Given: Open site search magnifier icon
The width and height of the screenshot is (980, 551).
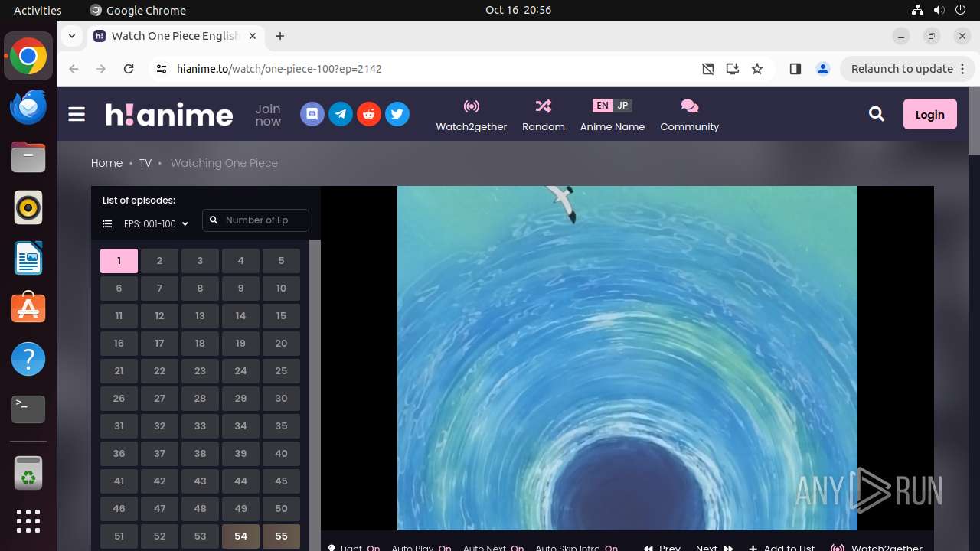Looking at the screenshot, I should click(x=877, y=115).
